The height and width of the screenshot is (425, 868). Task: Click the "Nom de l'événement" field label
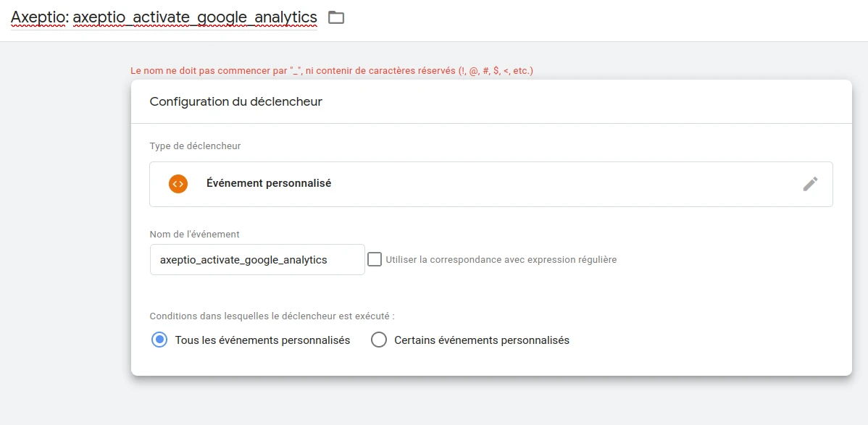[x=194, y=234]
